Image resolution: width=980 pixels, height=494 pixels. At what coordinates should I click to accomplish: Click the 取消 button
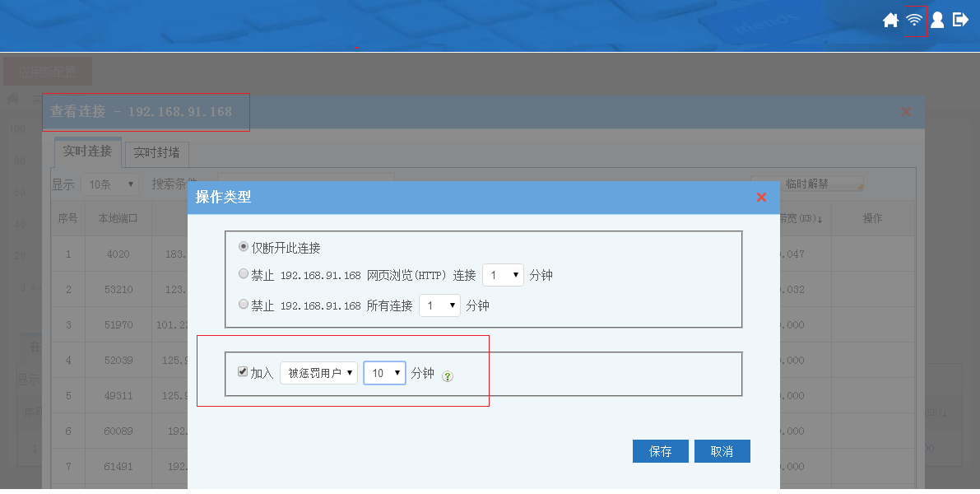tap(722, 451)
